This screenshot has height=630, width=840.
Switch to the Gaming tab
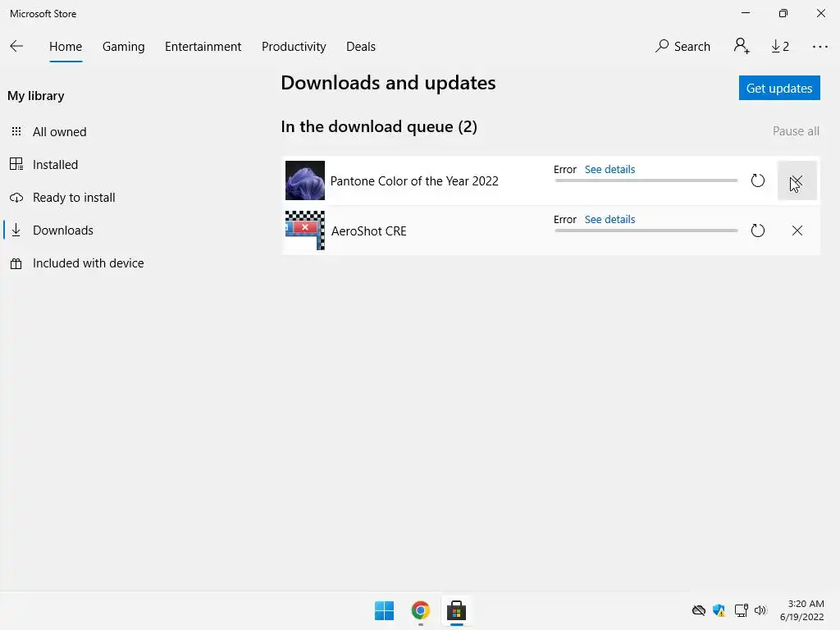123,47
